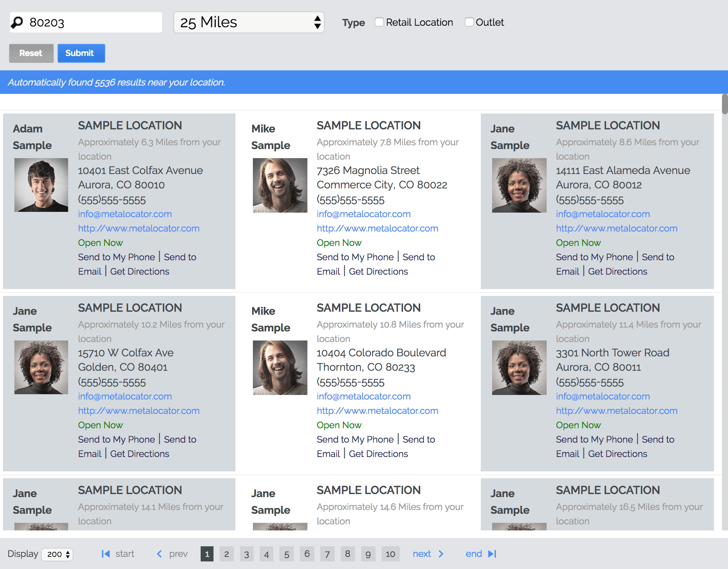Click the jump-to-start pagination icon

click(106, 554)
